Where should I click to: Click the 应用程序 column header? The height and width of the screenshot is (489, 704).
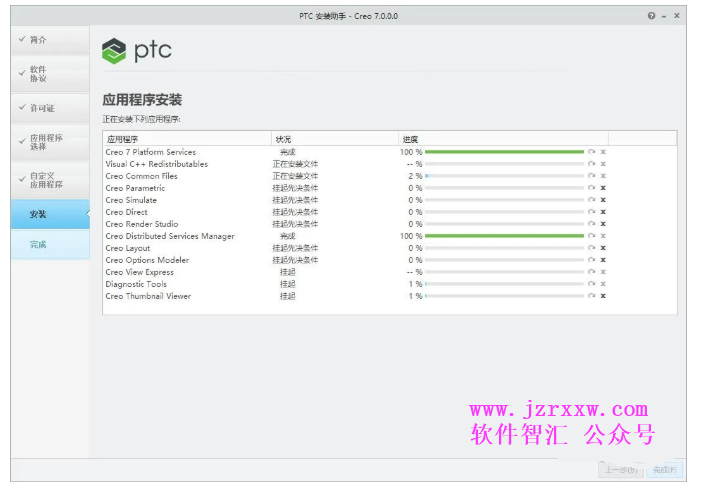point(187,139)
